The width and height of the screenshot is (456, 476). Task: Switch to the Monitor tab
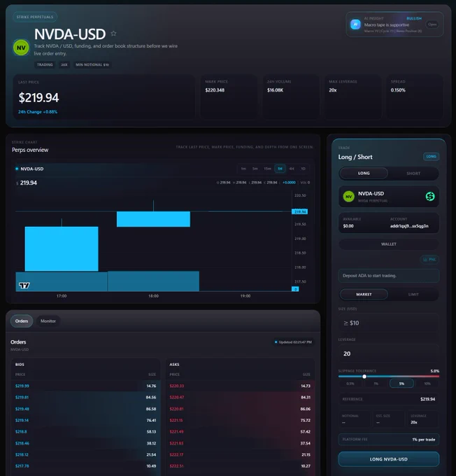48,321
